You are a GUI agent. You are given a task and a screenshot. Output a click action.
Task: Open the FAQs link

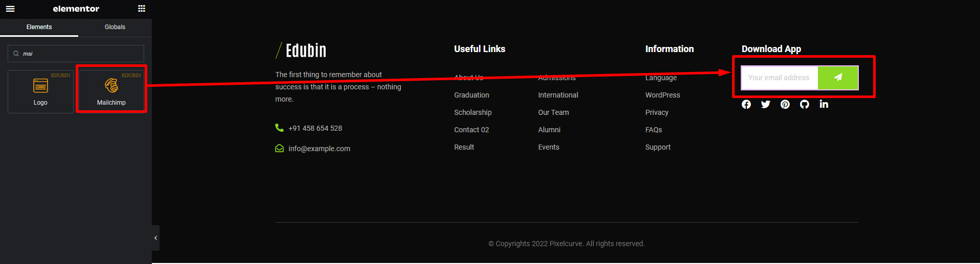[653, 130]
